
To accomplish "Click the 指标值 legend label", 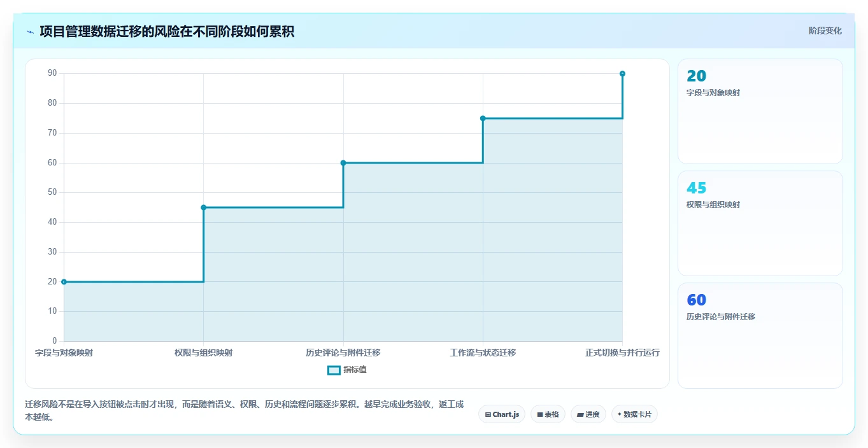I will point(355,370).
